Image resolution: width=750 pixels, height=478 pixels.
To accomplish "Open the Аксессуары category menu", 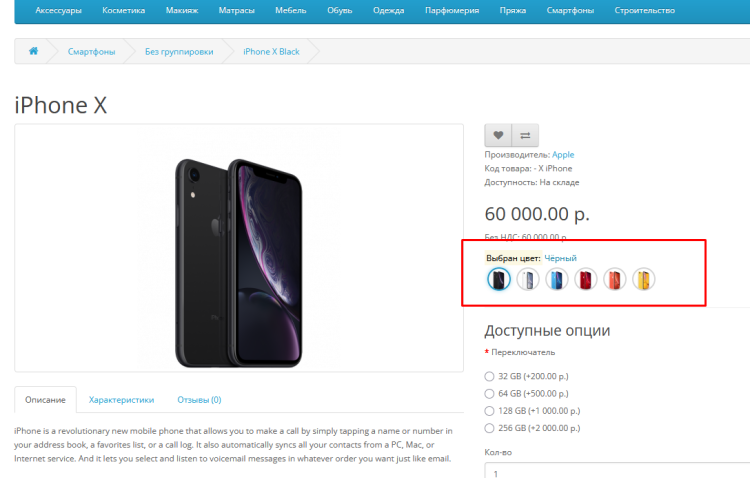I will [x=58, y=11].
